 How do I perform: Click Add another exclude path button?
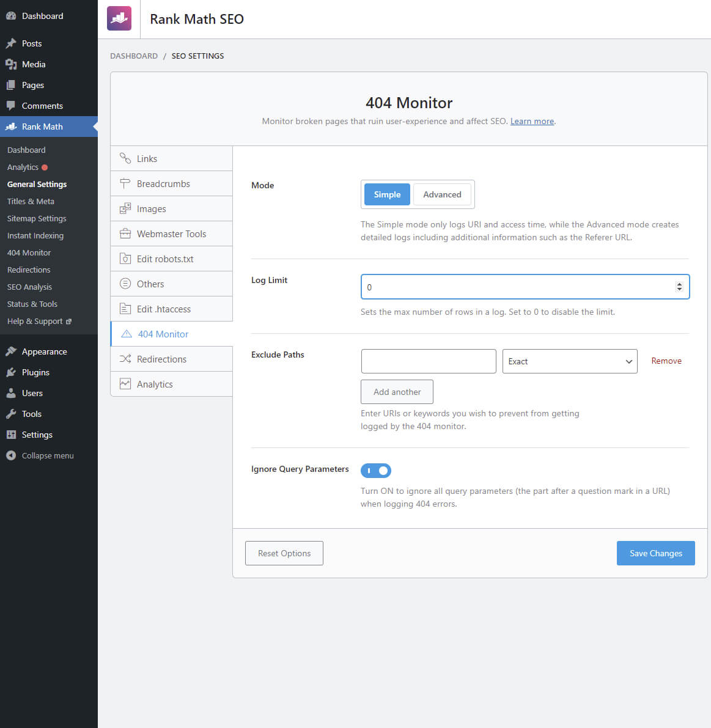[x=397, y=392]
